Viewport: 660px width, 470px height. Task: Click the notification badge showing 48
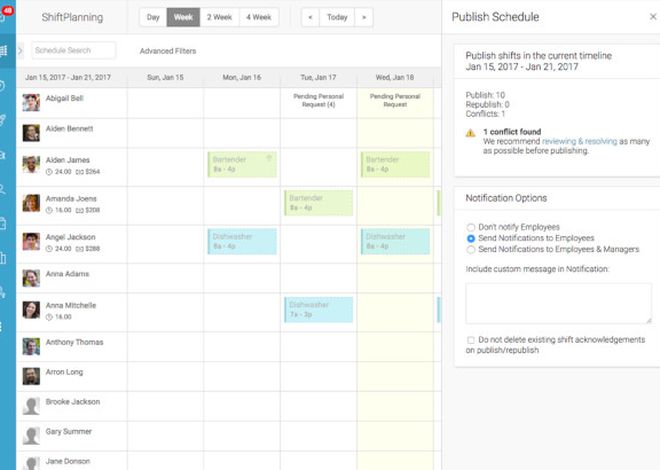pyautogui.click(x=7, y=12)
